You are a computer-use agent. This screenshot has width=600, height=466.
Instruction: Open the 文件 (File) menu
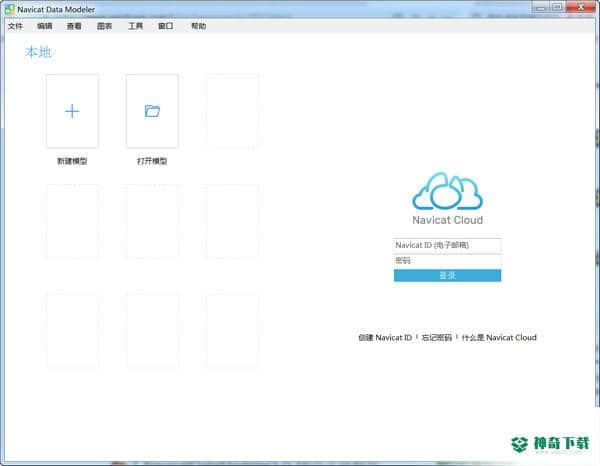point(15,26)
